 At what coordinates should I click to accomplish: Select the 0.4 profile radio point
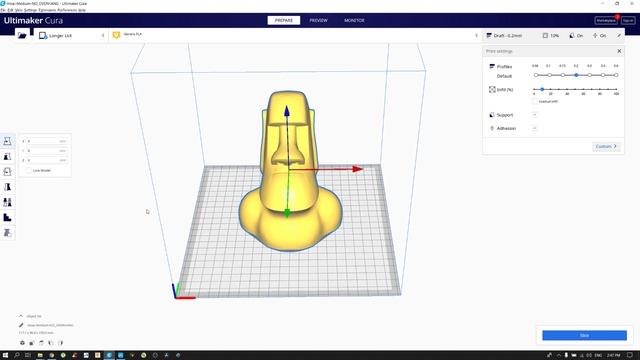[603, 75]
